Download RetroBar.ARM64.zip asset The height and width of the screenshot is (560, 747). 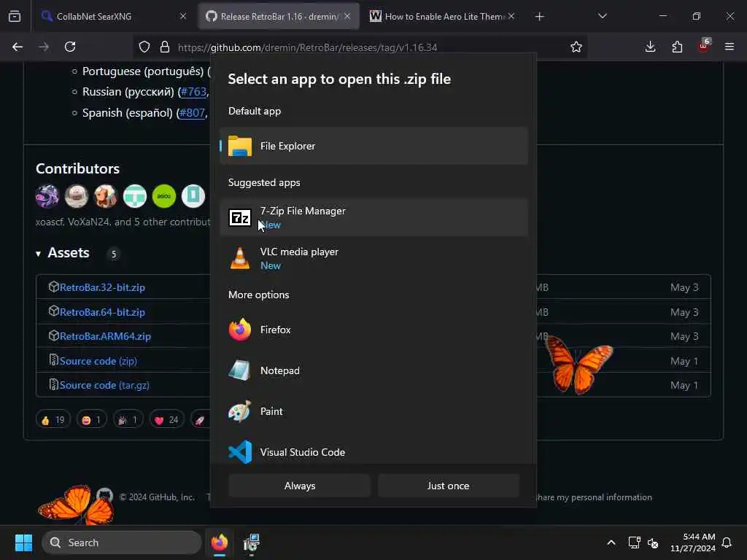pyautogui.click(x=105, y=336)
